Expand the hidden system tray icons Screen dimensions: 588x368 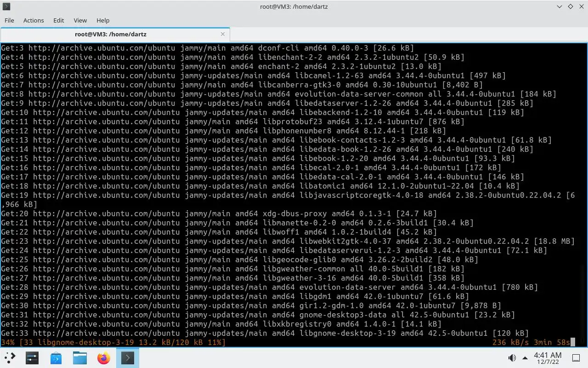pyautogui.click(x=525, y=358)
